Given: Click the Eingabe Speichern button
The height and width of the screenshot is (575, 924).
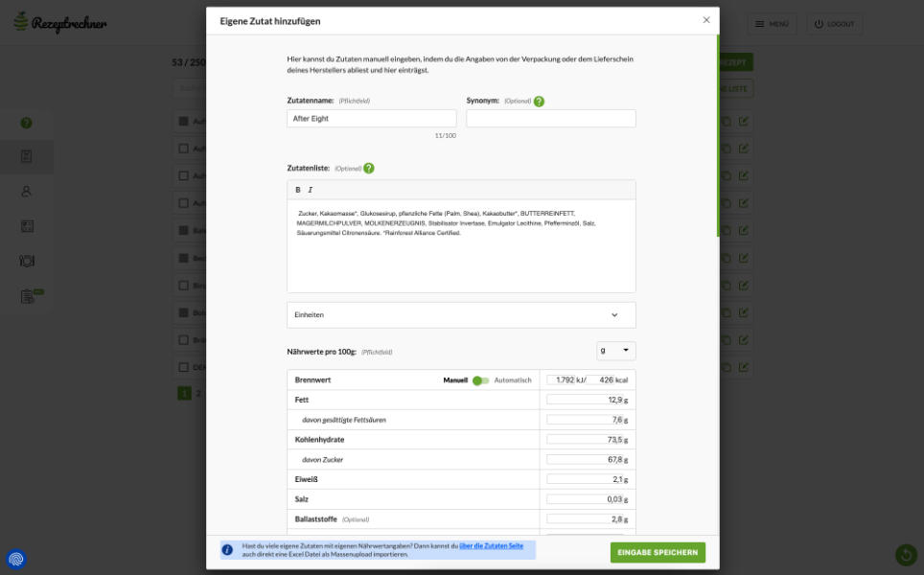Looking at the screenshot, I should click(x=658, y=552).
